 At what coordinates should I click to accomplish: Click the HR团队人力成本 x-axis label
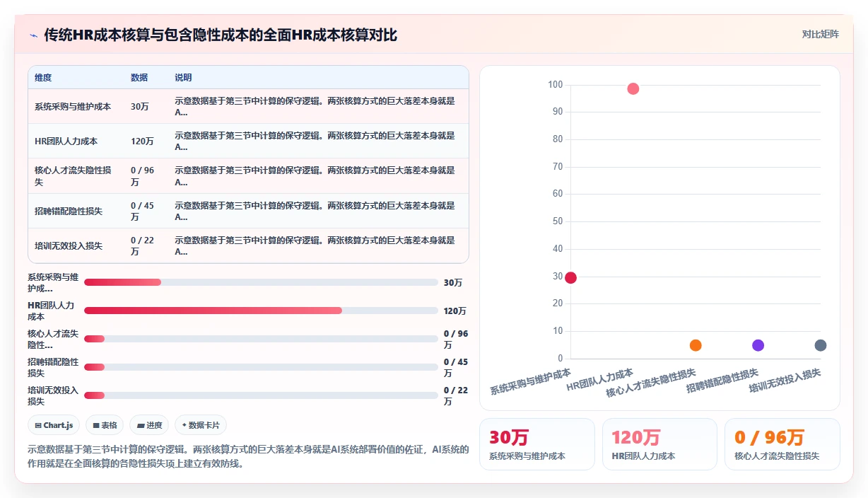point(600,380)
